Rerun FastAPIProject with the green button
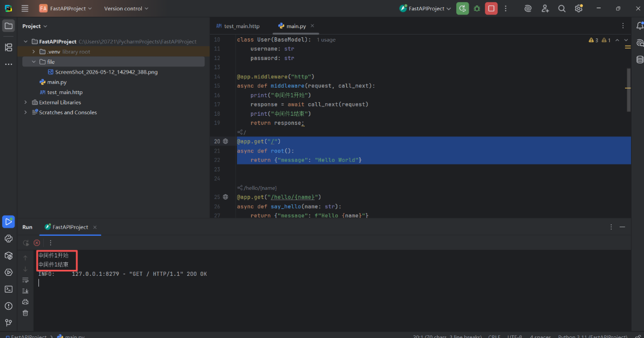Image resolution: width=644 pixels, height=338 pixels. click(x=463, y=8)
